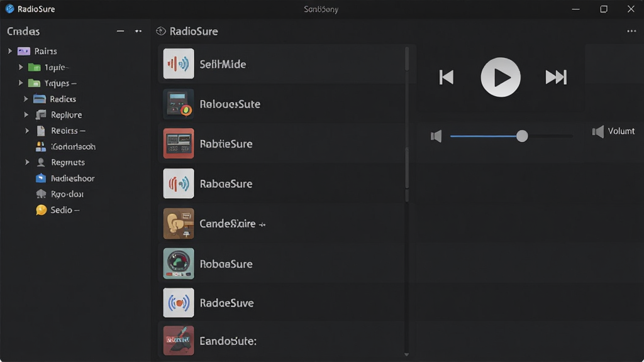The image size is (644, 362).
Task: Click the Nadieshoor tree label
Action: click(73, 178)
